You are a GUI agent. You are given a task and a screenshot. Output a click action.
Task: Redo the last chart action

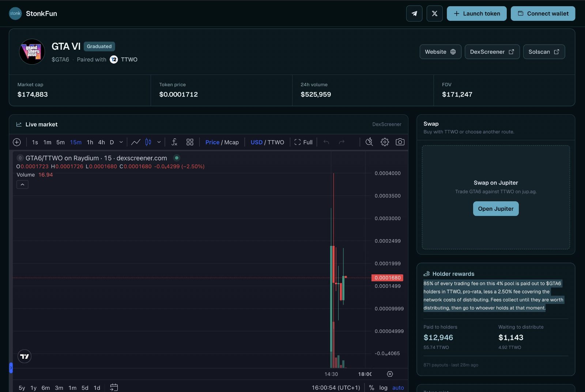click(341, 142)
